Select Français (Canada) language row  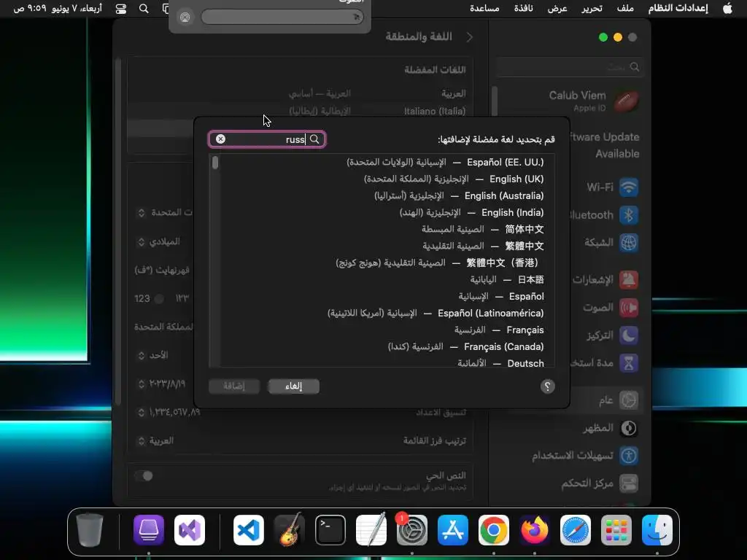382,346
